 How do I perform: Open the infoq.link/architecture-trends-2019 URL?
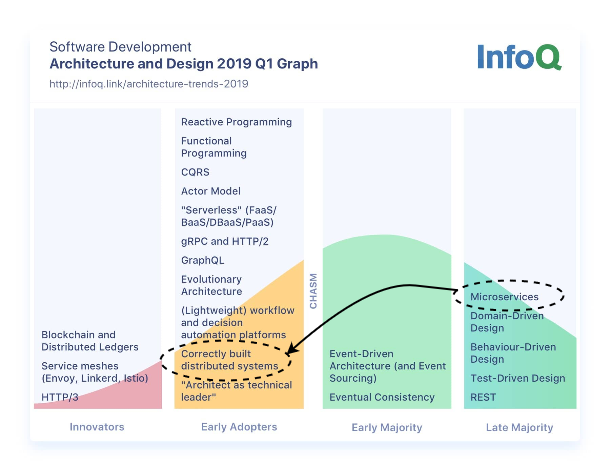point(148,84)
